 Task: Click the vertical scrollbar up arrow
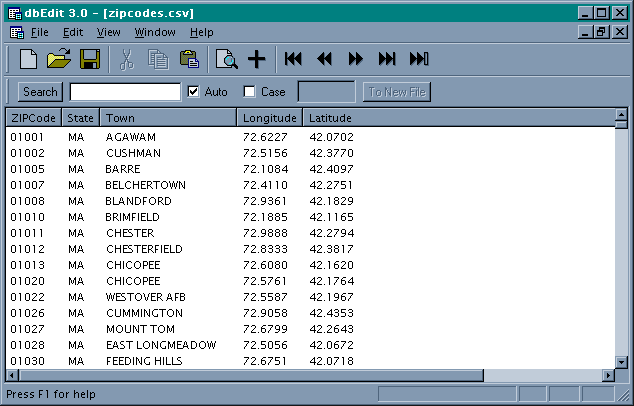[x=621, y=114]
